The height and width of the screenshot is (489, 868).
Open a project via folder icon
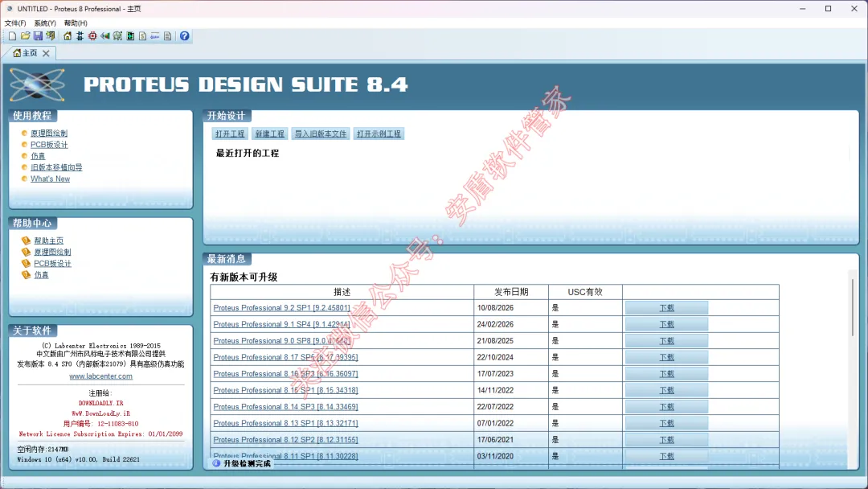tap(26, 36)
